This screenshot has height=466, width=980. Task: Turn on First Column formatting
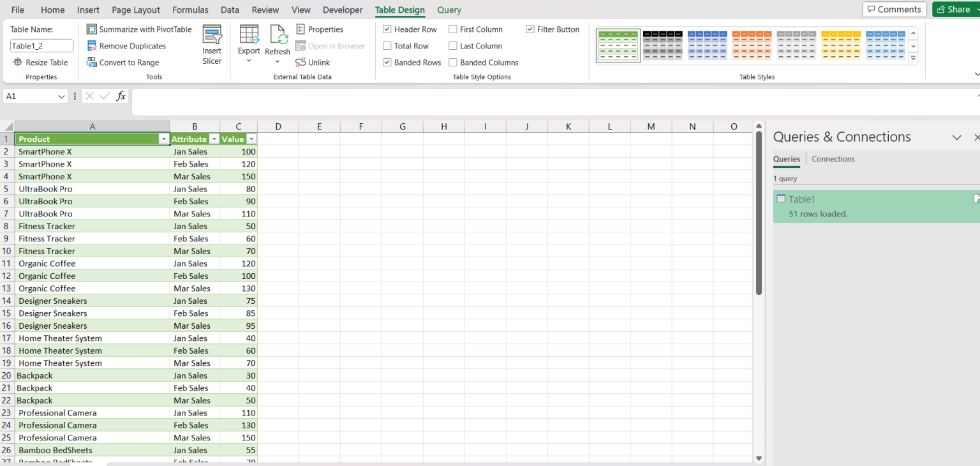point(453,29)
